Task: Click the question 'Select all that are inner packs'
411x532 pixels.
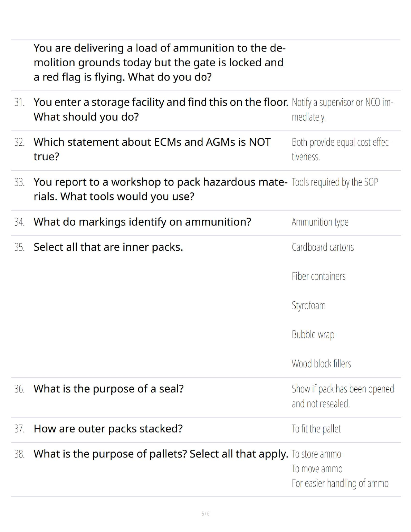Action: tap(108, 247)
